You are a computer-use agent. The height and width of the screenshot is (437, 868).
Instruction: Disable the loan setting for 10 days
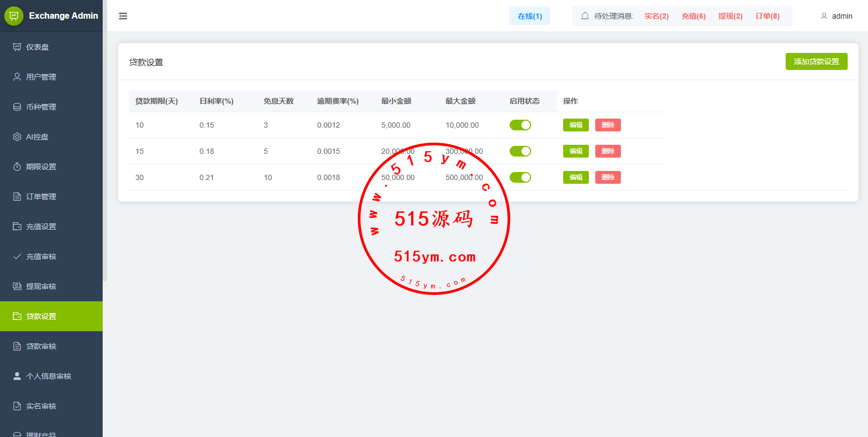click(520, 125)
